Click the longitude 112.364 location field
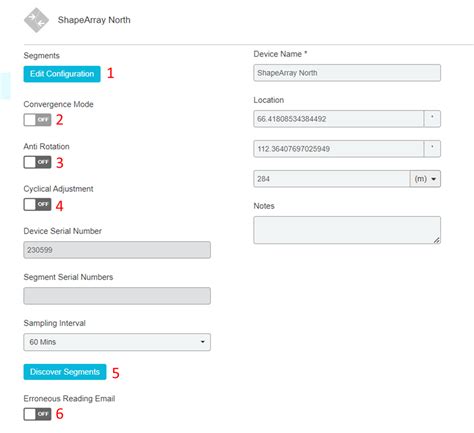474x433 pixels. 339,149
